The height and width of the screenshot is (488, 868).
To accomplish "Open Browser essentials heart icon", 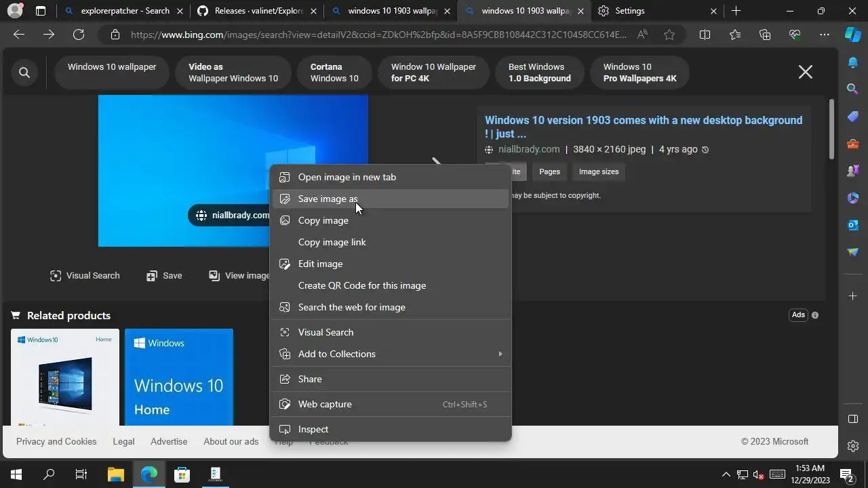I will (x=795, y=35).
